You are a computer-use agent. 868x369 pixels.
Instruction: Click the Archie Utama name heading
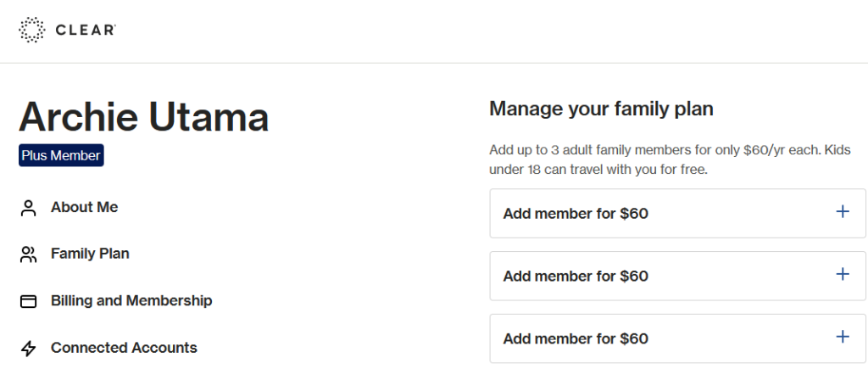143,117
